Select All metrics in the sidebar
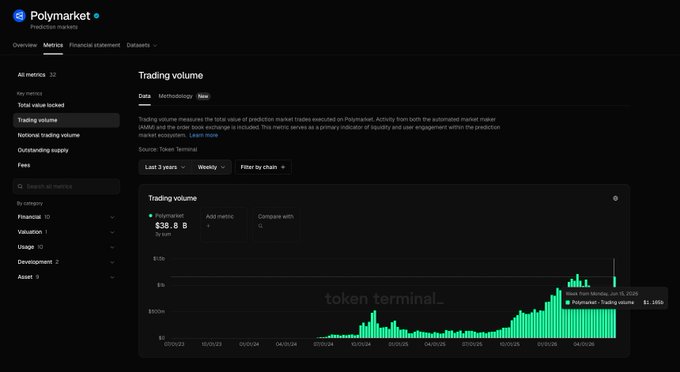Image resolution: width=680 pixels, height=372 pixels. point(37,75)
